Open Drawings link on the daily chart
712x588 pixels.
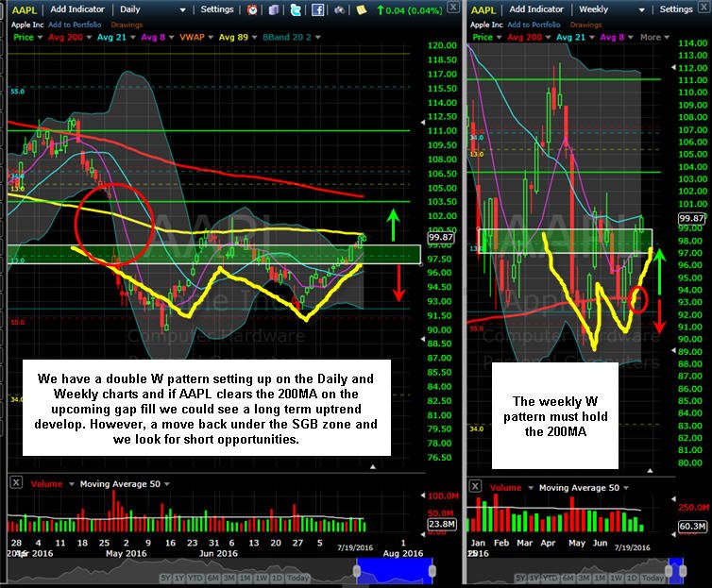pyautogui.click(x=127, y=25)
